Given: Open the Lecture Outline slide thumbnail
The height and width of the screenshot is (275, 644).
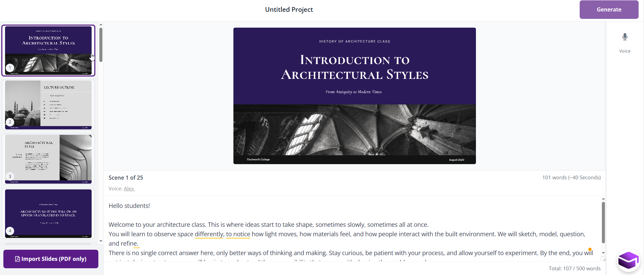Looking at the screenshot, I should 49,105.
